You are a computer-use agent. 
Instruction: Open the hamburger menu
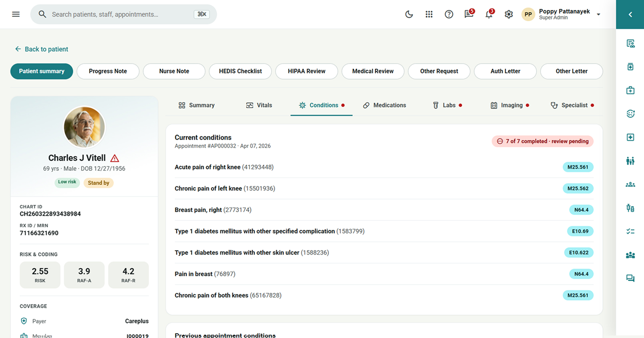tap(16, 14)
